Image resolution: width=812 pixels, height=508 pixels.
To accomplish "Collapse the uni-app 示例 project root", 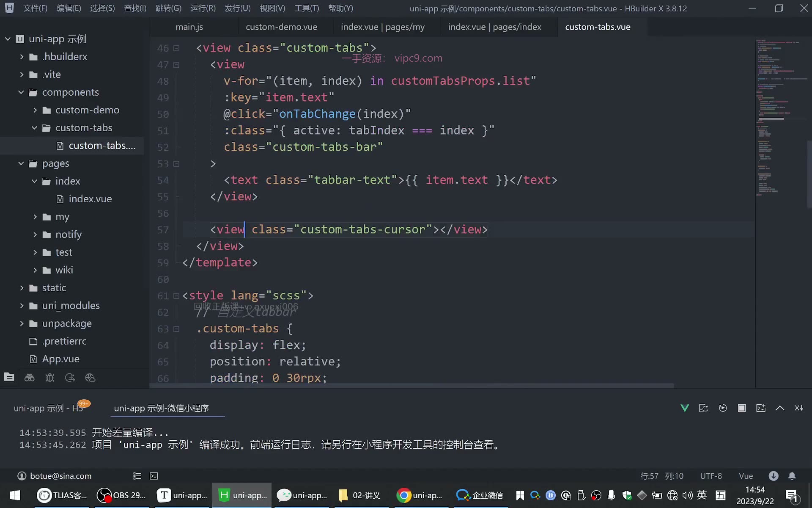I will pos(8,39).
